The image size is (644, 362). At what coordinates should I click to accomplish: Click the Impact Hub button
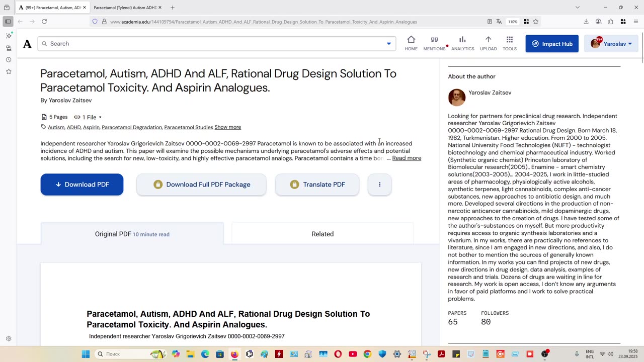pos(552,44)
